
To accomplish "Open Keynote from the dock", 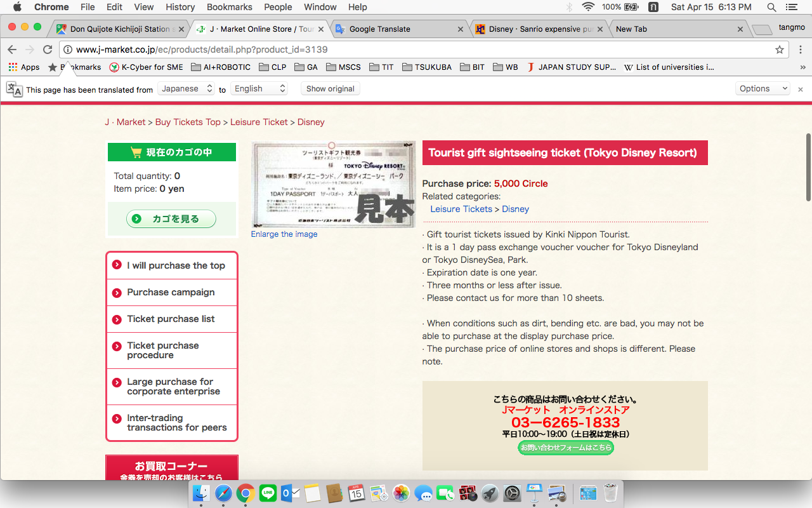I will pyautogui.click(x=534, y=493).
